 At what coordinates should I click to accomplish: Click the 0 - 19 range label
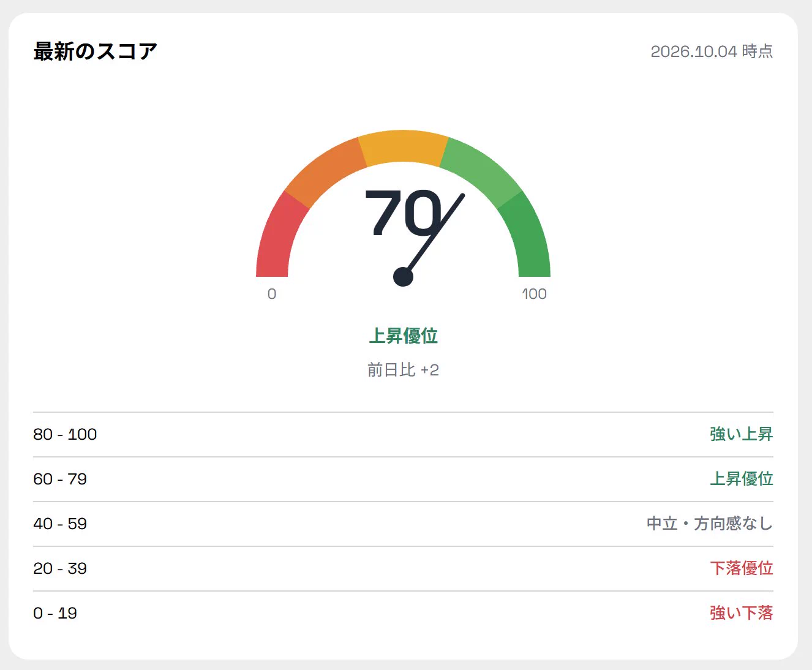[x=55, y=613]
